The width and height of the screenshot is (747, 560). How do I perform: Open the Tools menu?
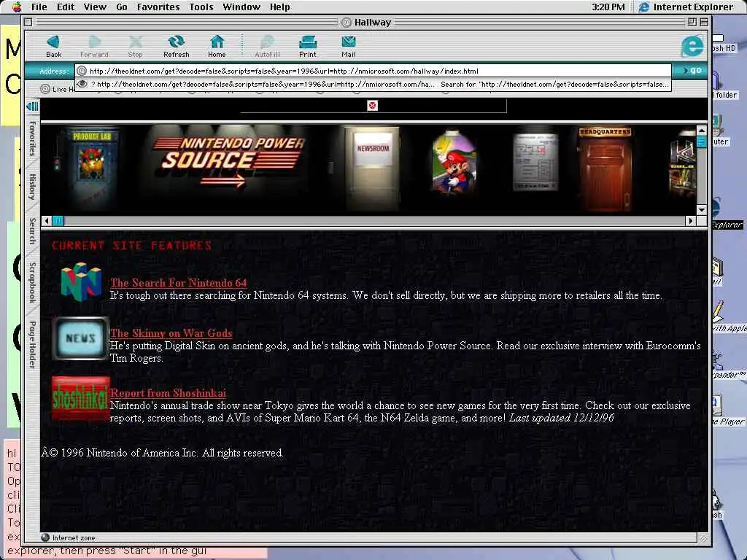[x=201, y=7]
